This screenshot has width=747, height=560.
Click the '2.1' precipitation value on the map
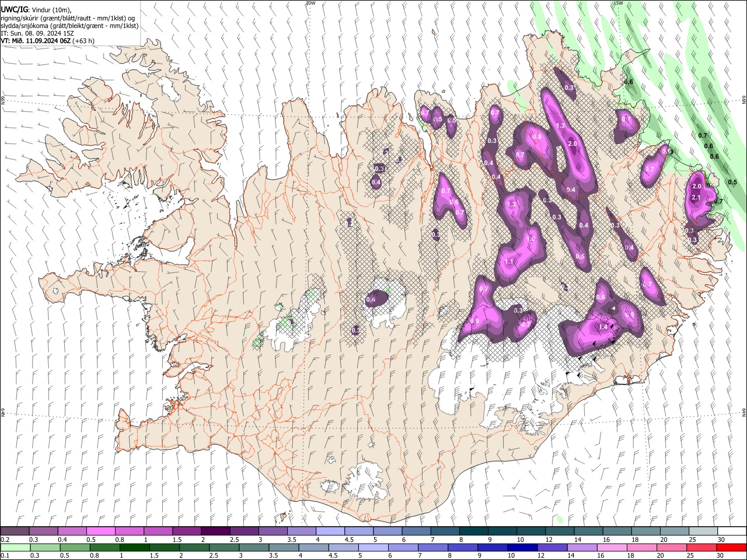click(x=696, y=198)
